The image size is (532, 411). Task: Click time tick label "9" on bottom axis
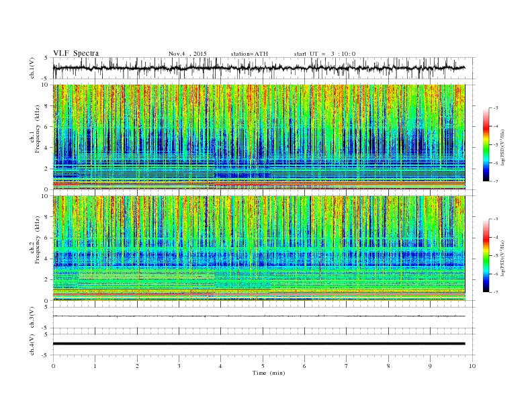430,366
